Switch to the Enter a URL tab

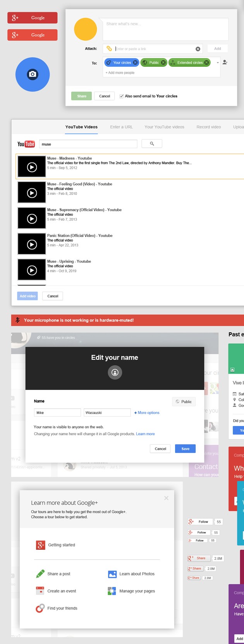point(121,127)
